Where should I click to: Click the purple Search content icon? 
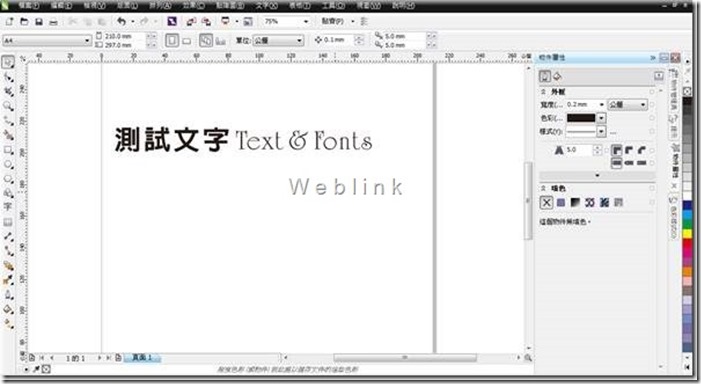pos(172,21)
